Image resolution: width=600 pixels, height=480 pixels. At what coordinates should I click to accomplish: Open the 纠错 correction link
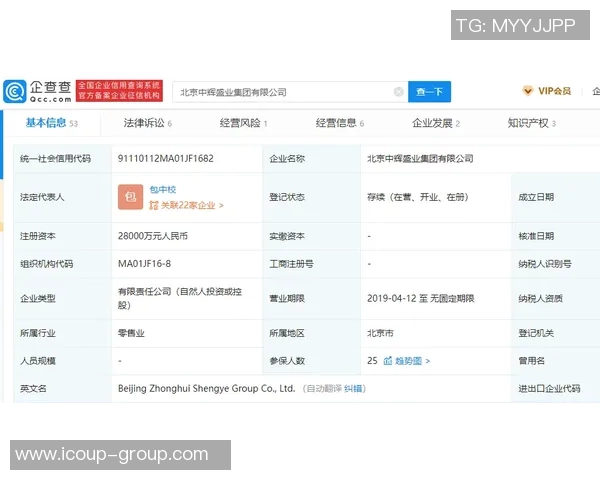pos(353,389)
